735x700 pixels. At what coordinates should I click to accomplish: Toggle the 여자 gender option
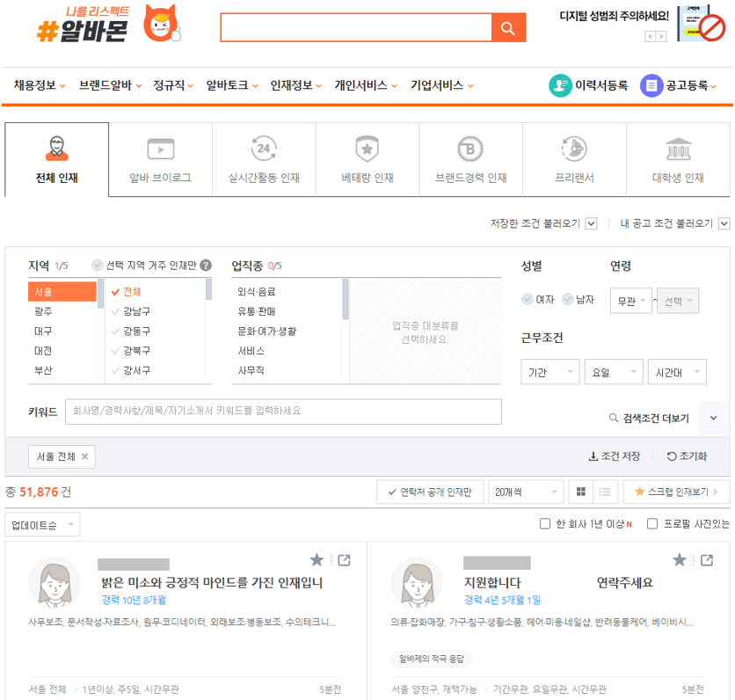[528, 299]
